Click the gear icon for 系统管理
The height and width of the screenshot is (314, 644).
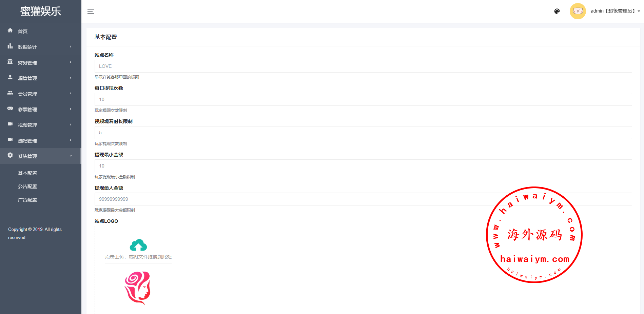pyautogui.click(x=10, y=155)
